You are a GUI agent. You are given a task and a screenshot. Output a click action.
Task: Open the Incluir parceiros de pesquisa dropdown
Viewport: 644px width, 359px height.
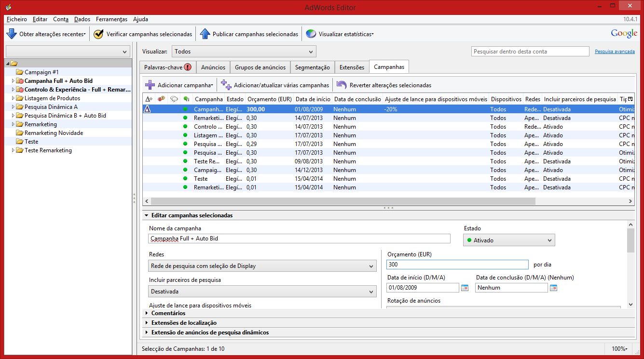click(x=262, y=292)
